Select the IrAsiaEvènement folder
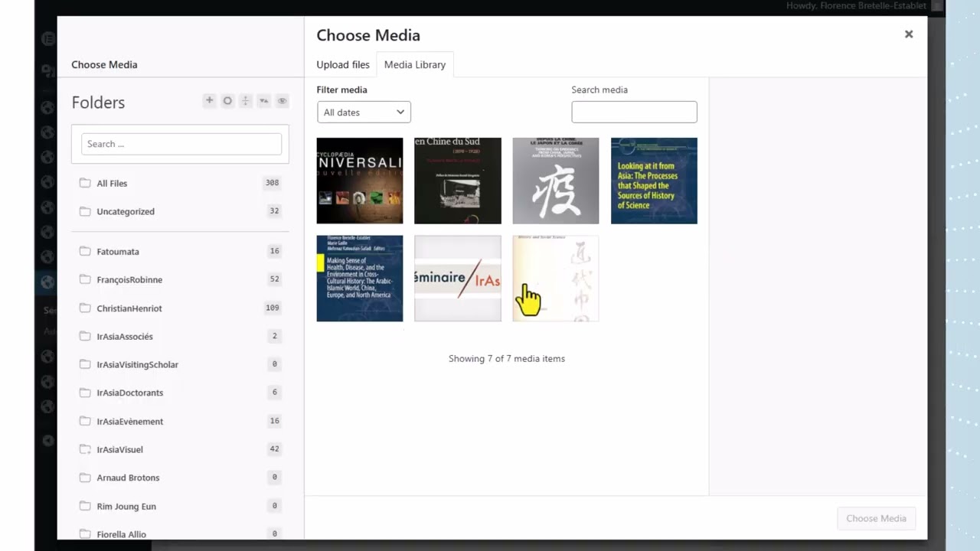980x551 pixels. [x=180, y=422]
